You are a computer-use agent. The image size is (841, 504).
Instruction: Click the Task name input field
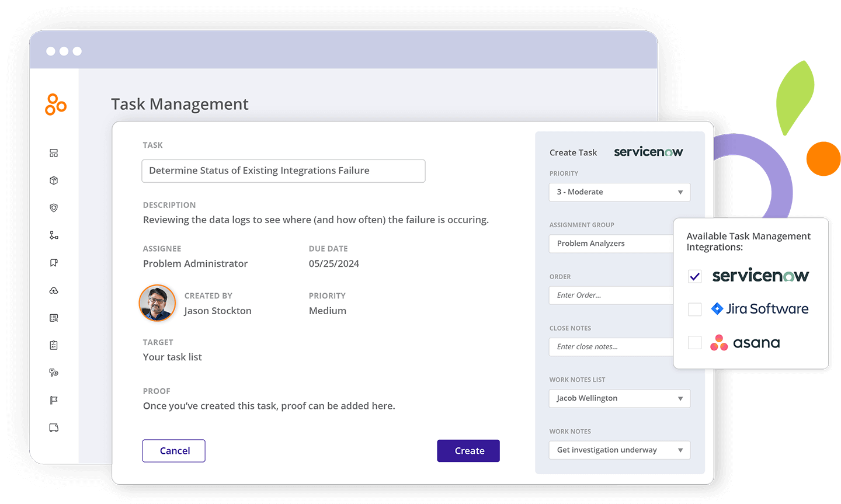click(283, 171)
